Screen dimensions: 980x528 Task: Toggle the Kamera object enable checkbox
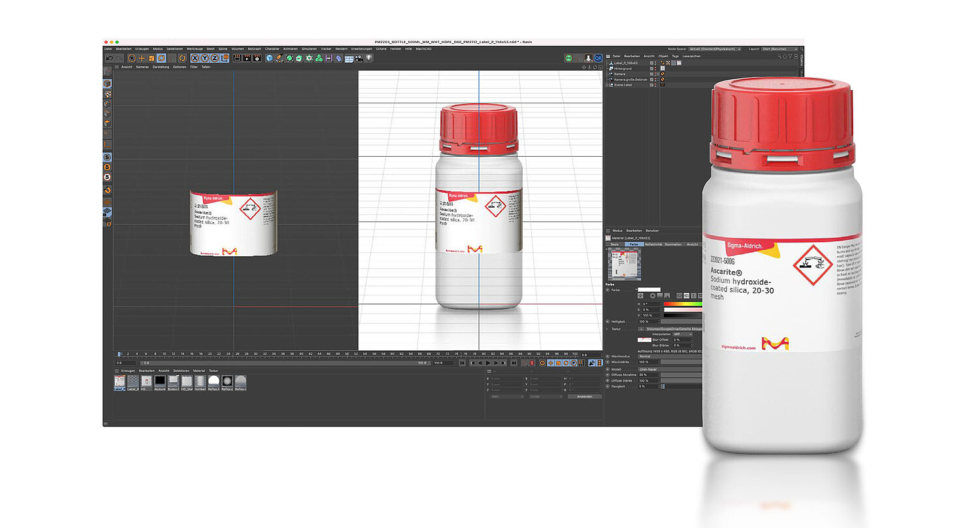point(651,74)
